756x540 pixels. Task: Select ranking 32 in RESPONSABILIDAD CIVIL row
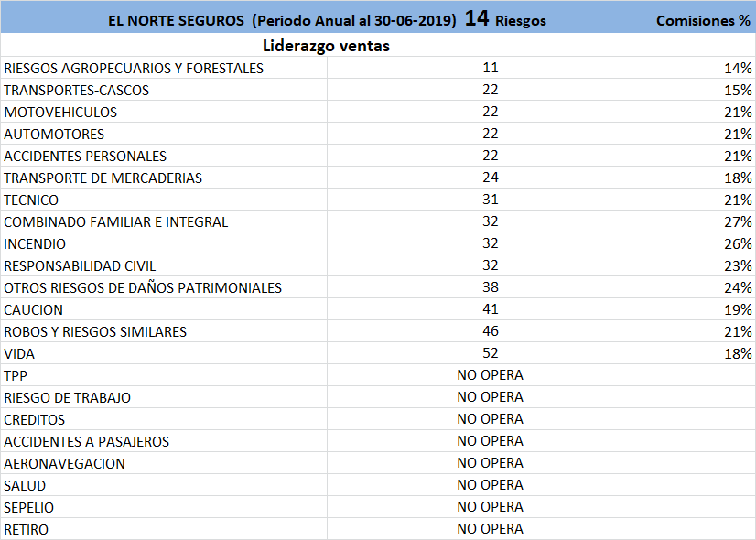tap(491, 265)
